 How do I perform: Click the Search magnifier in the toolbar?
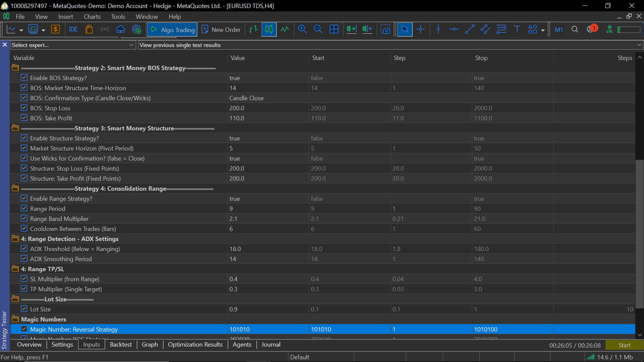(x=575, y=29)
